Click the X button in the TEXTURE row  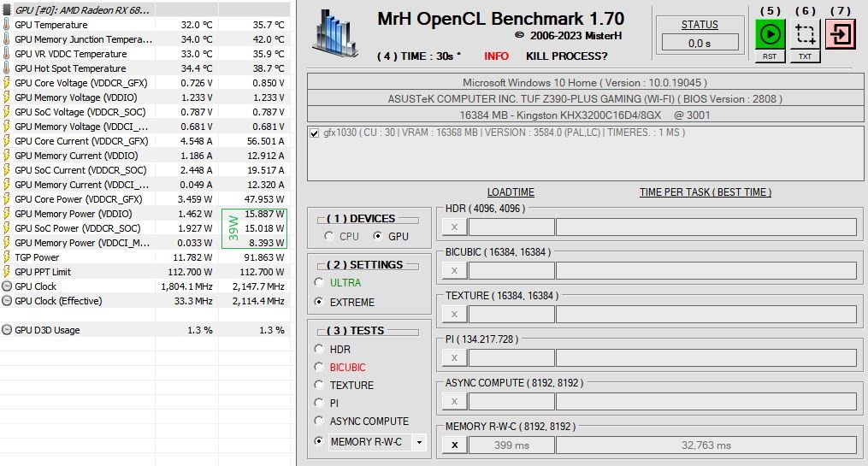[454, 315]
